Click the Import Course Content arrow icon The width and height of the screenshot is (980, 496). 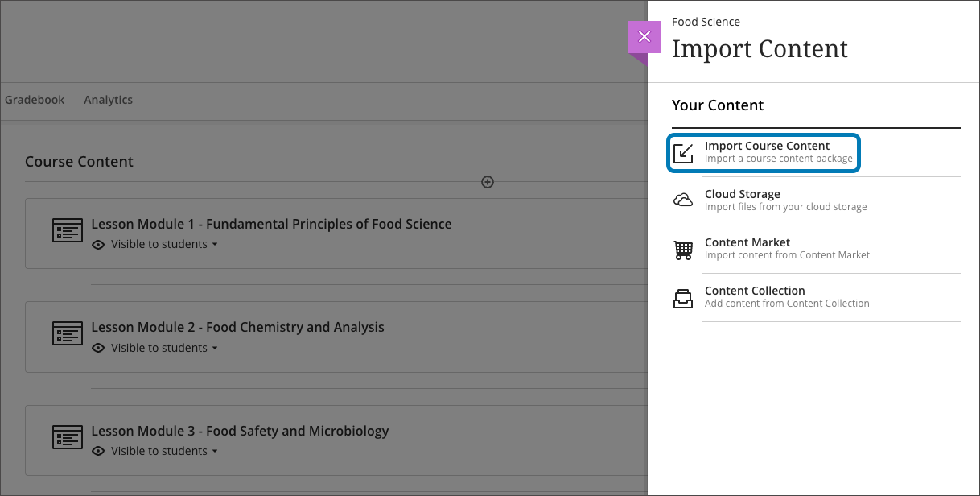pos(683,153)
